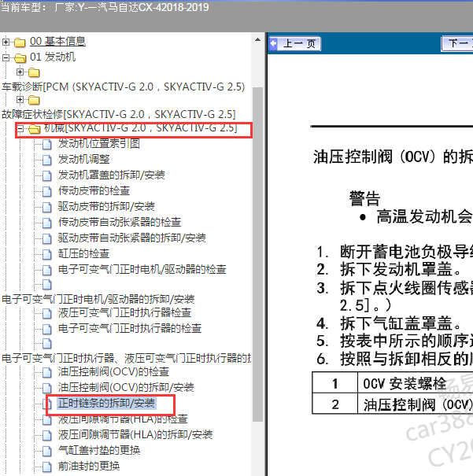Click table cell 油压控制阀 (OCV) row 2
473x476 pixels.
[416, 404]
